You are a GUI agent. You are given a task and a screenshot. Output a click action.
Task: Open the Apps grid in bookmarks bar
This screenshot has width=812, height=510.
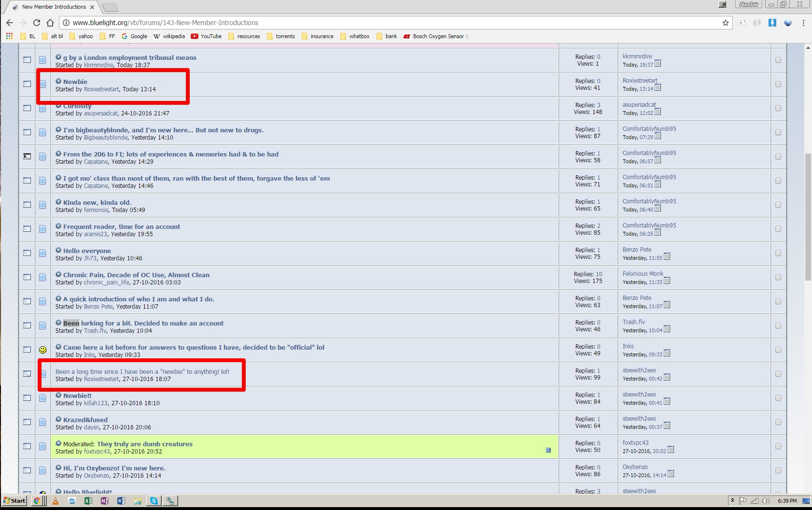pos(9,36)
